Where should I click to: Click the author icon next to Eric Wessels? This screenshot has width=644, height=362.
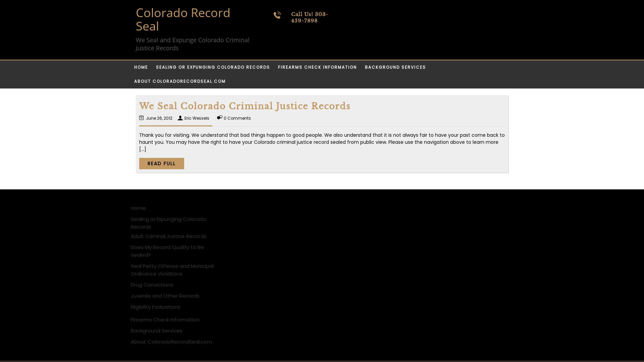click(x=180, y=118)
